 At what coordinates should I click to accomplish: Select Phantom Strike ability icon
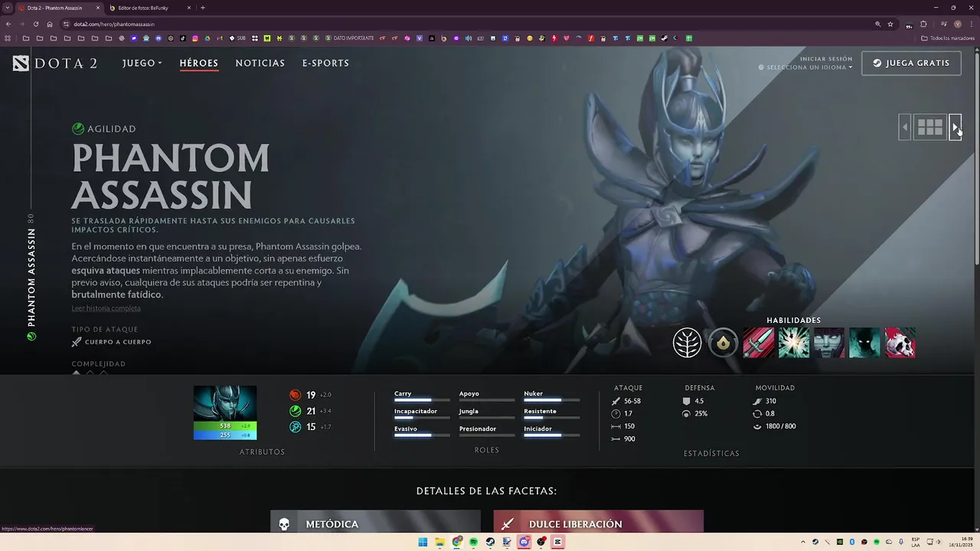pyautogui.click(x=794, y=343)
